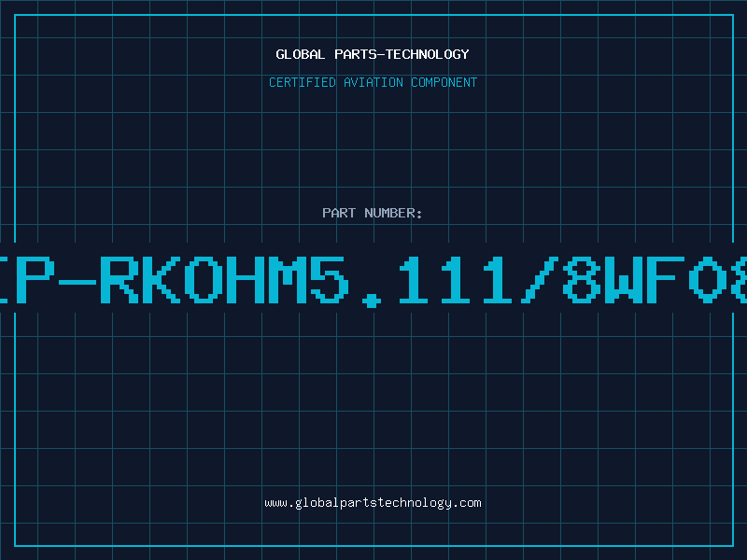Click the large part number text

click(x=373, y=281)
